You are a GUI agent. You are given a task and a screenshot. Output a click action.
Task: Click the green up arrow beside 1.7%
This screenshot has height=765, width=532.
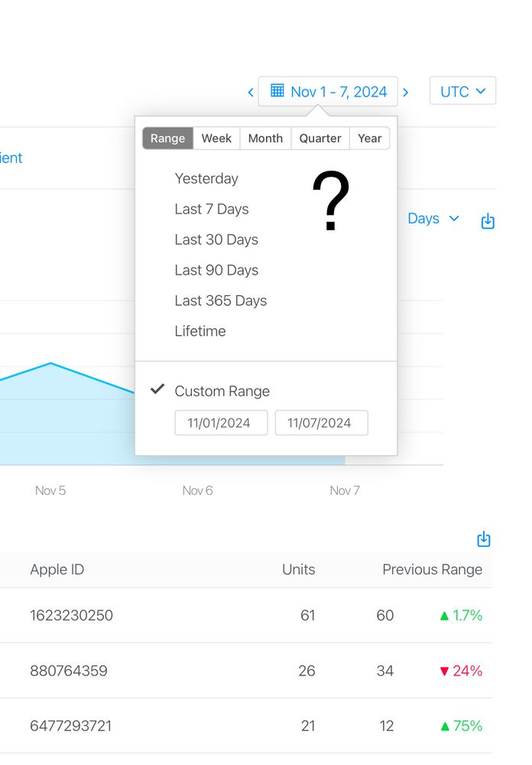(x=444, y=616)
